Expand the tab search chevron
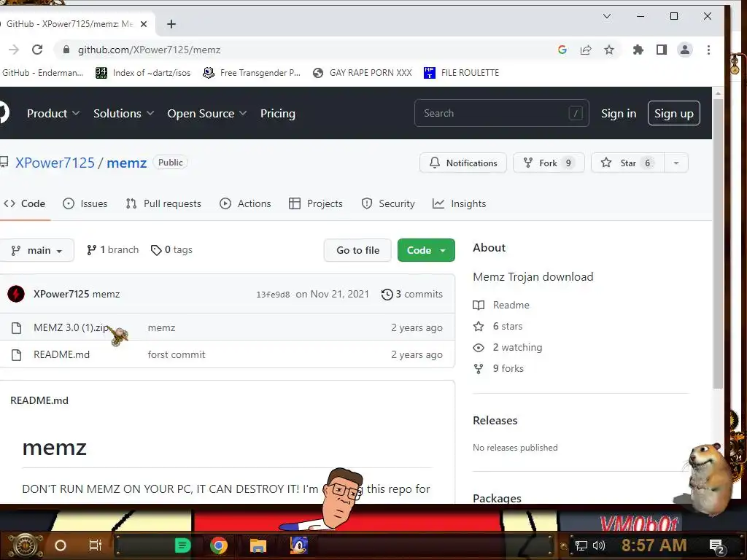The width and height of the screenshot is (747, 560). 607,16
